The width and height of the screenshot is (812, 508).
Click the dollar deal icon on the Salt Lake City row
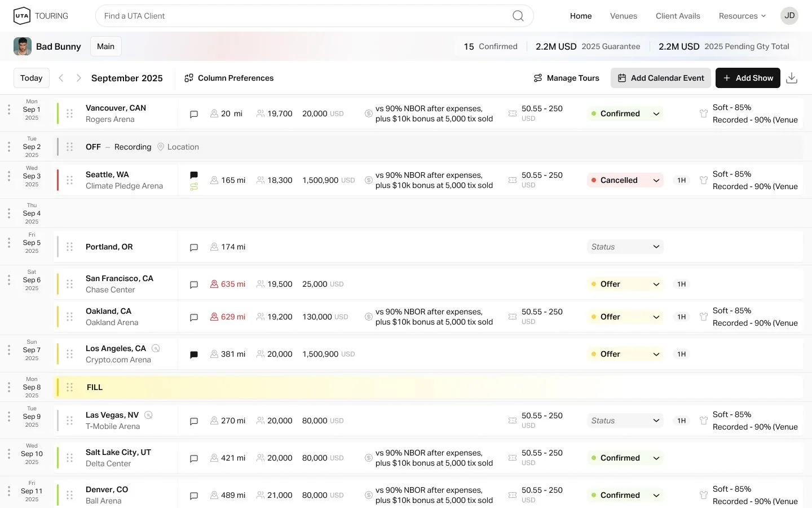(369, 458)
